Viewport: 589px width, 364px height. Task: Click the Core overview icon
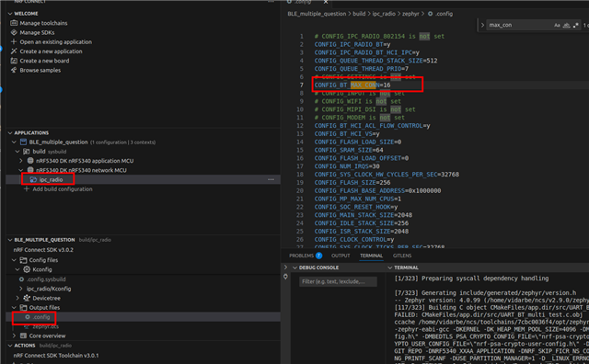click(x=23, y=336)
